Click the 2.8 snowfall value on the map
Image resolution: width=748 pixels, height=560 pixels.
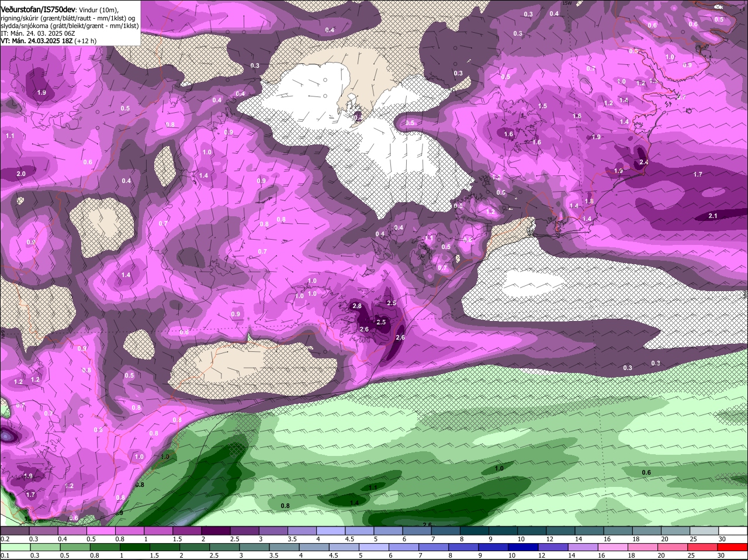click(358, 306)
